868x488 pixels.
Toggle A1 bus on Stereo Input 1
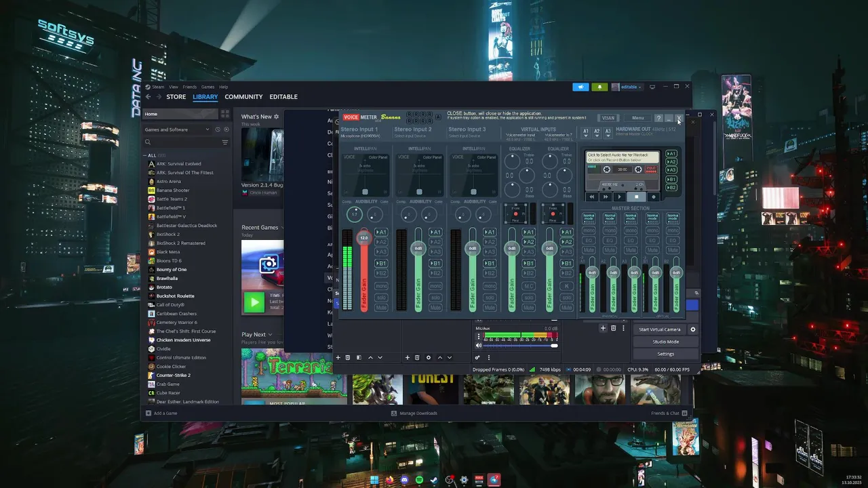point(380,232)
